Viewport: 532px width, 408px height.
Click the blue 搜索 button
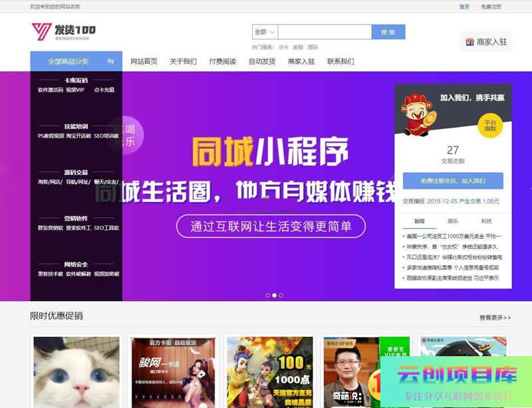click(388, 32)
